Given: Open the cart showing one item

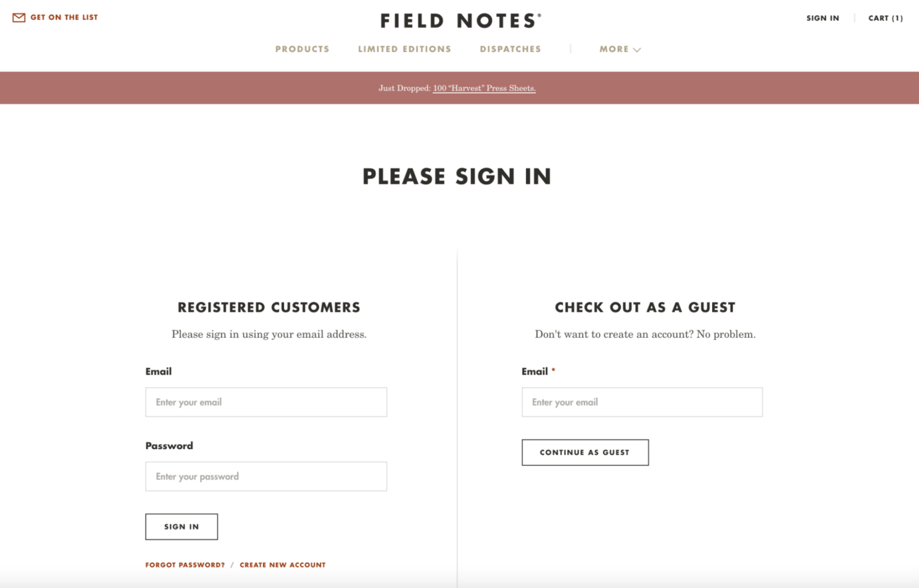Looking at the screenshot, I should pyautogui.click(x=885, y=18).
